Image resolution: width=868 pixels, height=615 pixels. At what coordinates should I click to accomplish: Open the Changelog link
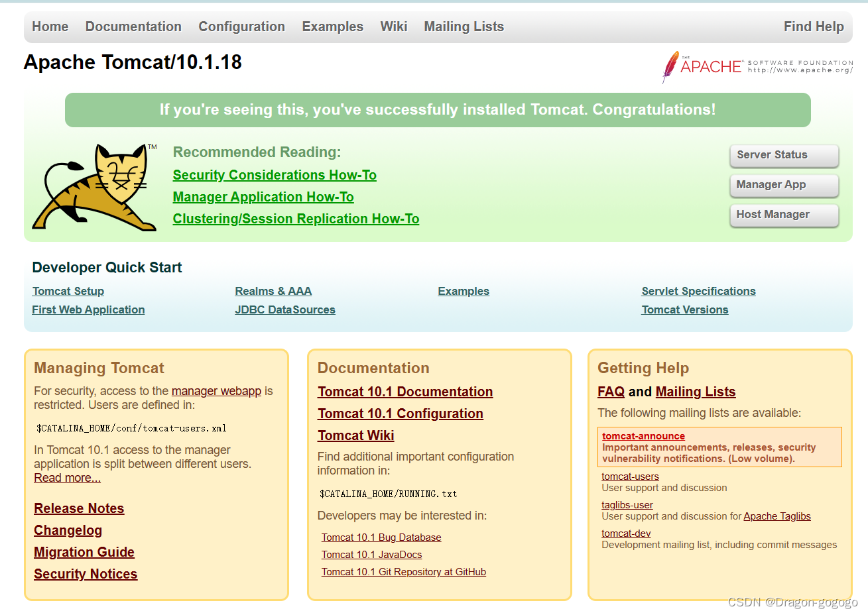[x=68, y=530]
